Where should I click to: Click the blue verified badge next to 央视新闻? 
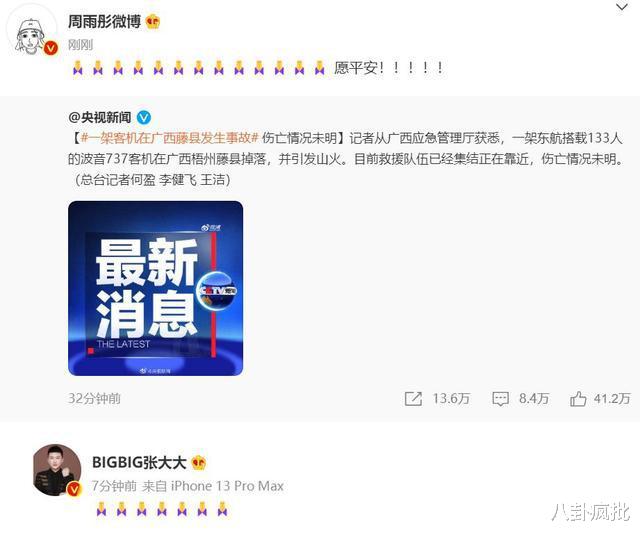(143, 118)
